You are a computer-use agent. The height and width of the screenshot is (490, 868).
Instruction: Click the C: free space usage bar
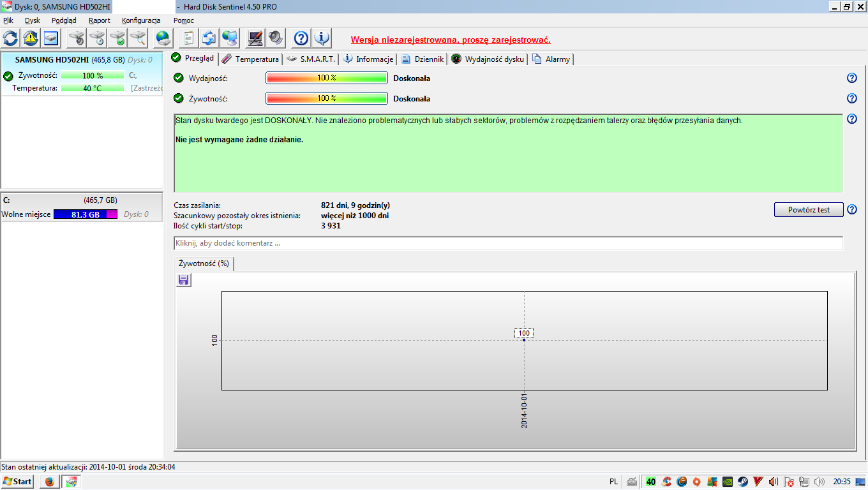click(86, 215)
